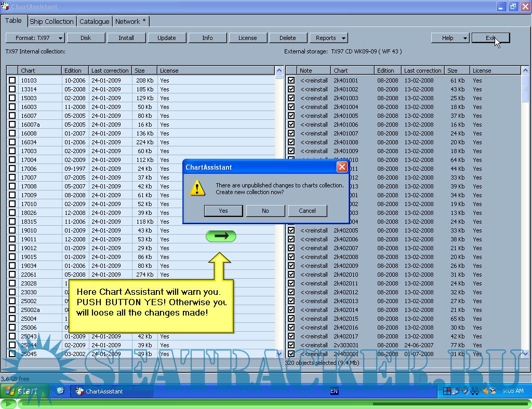Click Cancel in the warning dialog
532x409 pixels.
pos(307,211)
